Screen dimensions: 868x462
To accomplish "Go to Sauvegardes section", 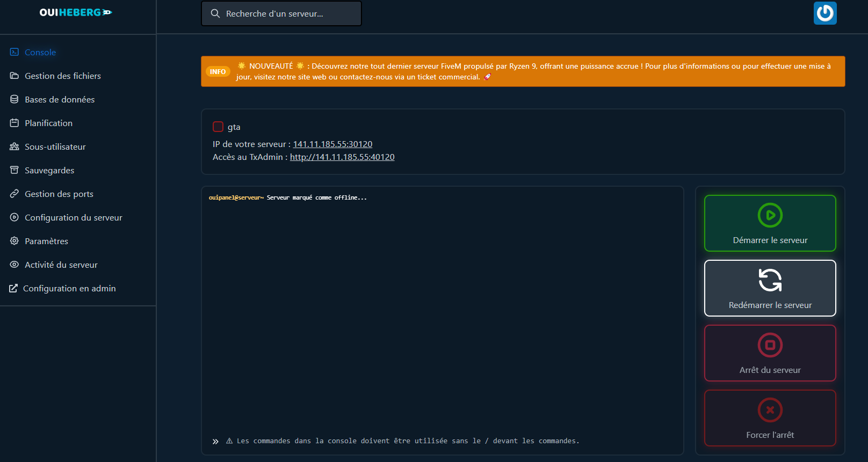I will coord(49,170).
